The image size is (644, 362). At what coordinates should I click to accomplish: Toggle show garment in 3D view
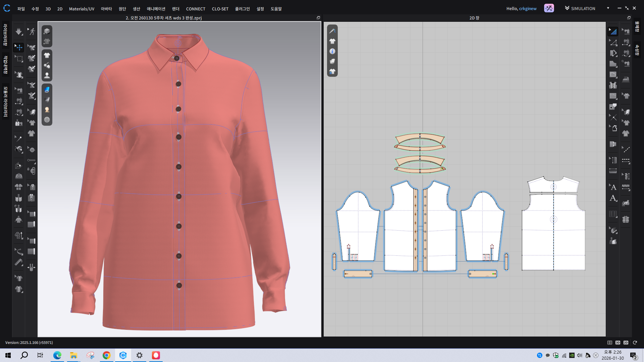coord(47,55)
